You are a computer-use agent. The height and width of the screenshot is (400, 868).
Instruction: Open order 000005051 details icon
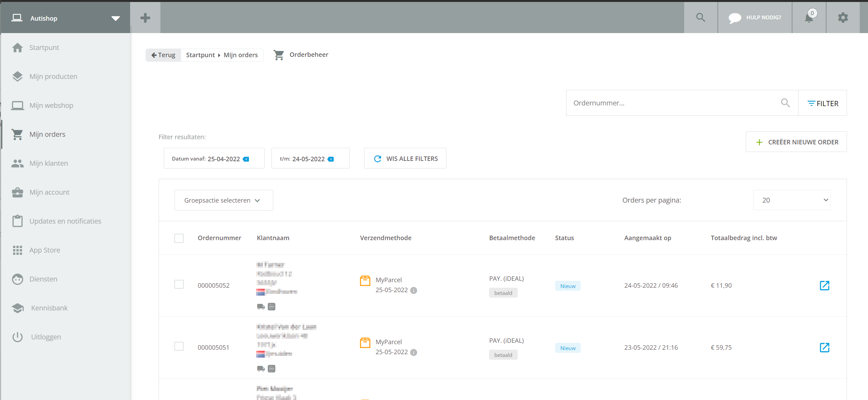pyautogui.click(x=824, y=347)
